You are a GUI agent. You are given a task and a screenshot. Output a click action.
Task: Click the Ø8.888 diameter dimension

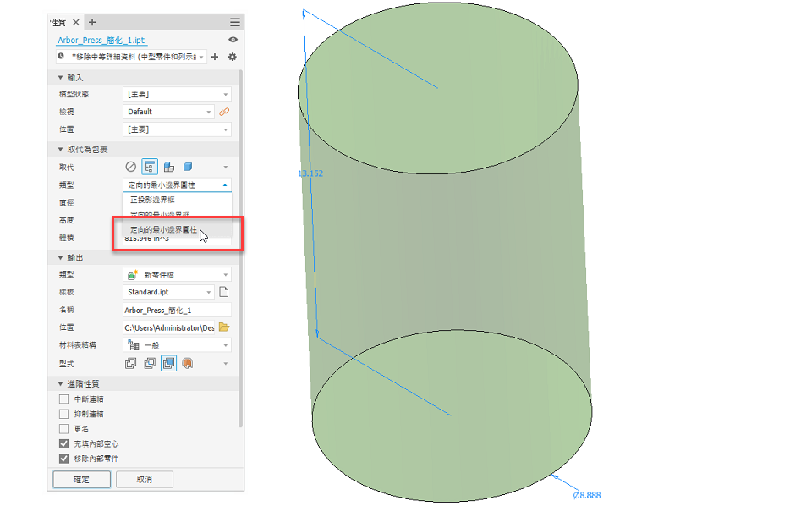pos(587,495)
